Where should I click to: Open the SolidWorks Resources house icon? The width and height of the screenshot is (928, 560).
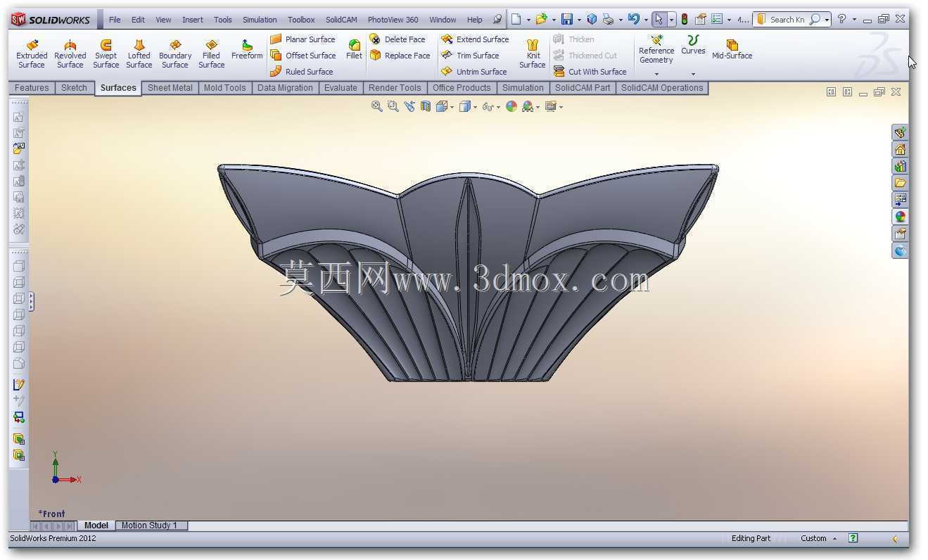coord(900,149)
